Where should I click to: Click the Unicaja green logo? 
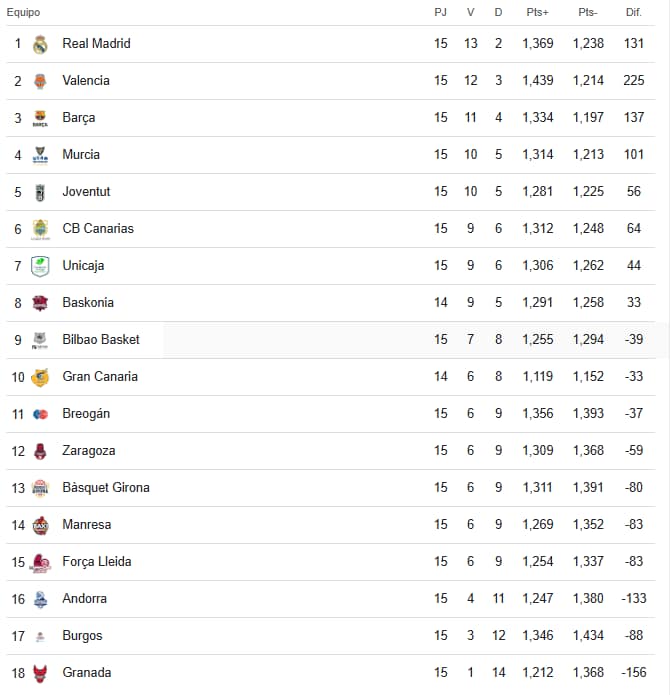coord(40,266)
